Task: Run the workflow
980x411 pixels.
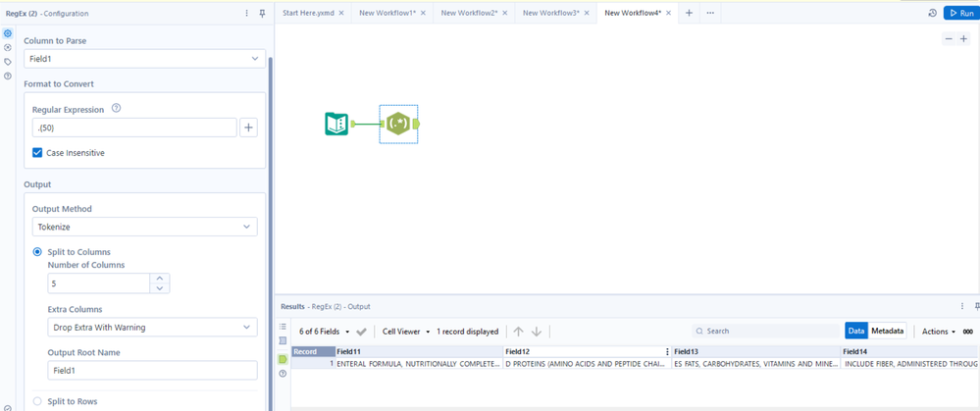Action: tap(960, 13)
